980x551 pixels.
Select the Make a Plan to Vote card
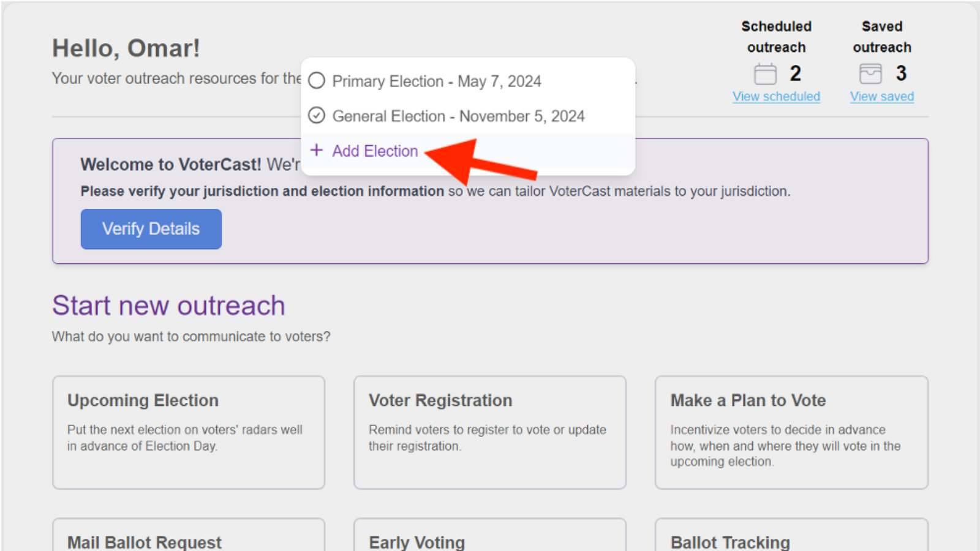click(791, 432)
